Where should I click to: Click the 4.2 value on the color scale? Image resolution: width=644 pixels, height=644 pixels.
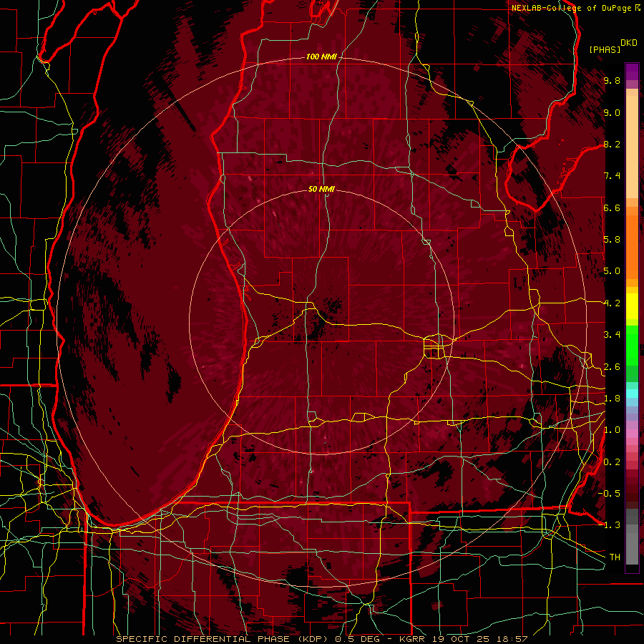[612, 303]
